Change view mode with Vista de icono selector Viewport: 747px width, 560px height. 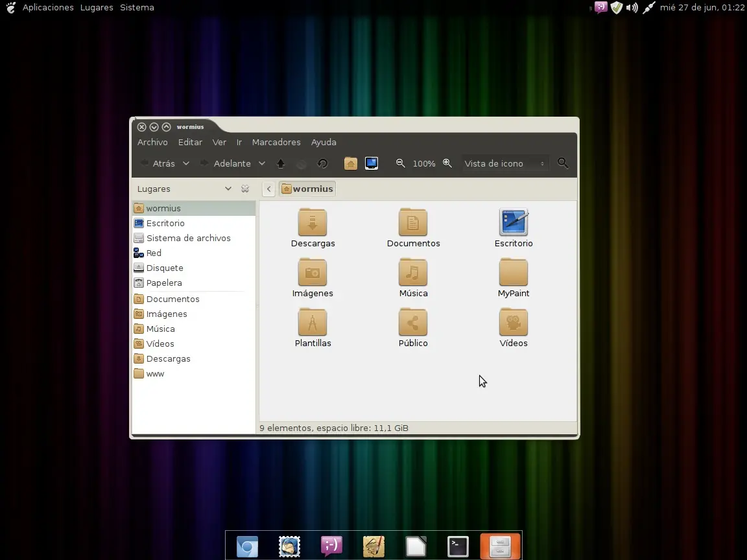tap(504, 163)
